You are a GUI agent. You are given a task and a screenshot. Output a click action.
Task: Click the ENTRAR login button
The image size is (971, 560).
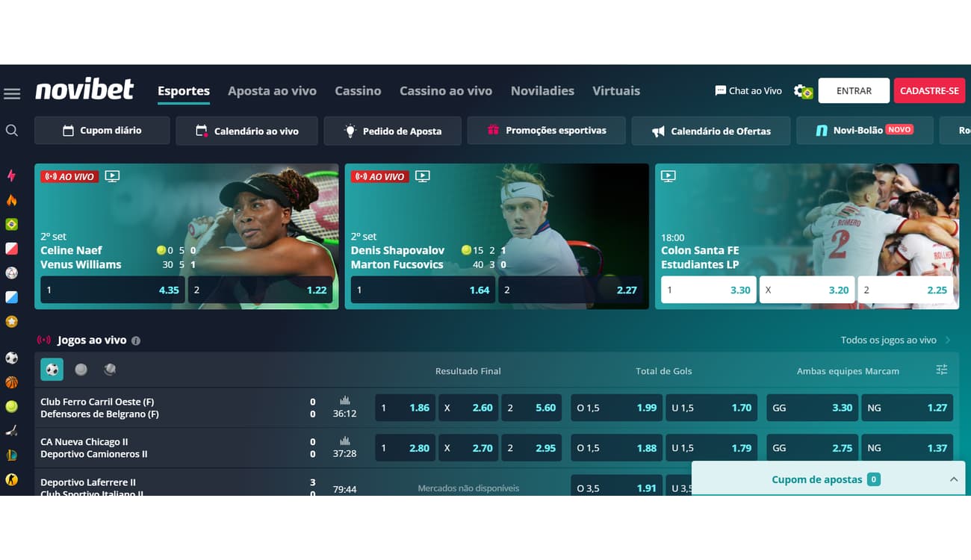854,90
